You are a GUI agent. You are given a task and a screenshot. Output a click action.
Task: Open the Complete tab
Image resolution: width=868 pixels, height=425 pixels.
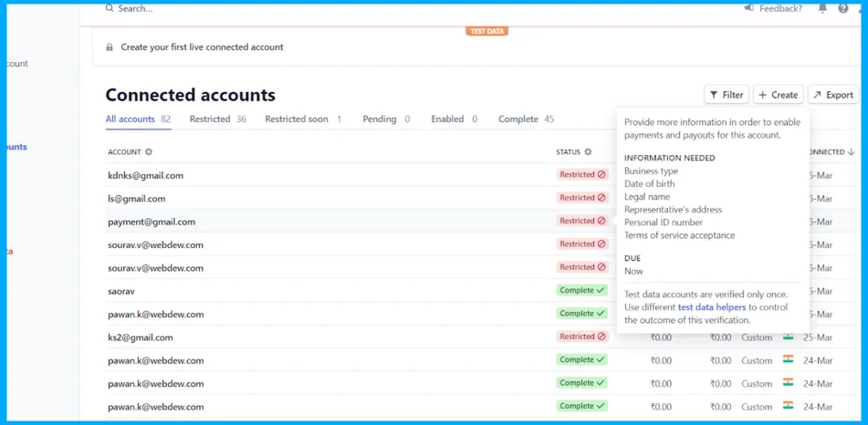526,119
